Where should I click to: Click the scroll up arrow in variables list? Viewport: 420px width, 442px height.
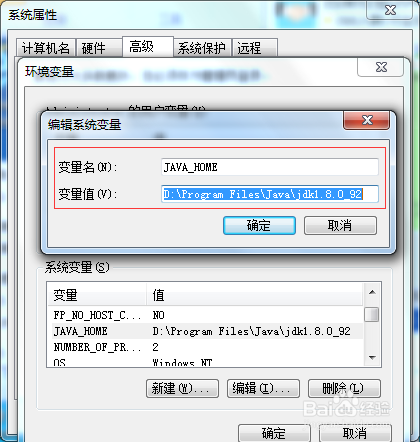pos(372,293)
